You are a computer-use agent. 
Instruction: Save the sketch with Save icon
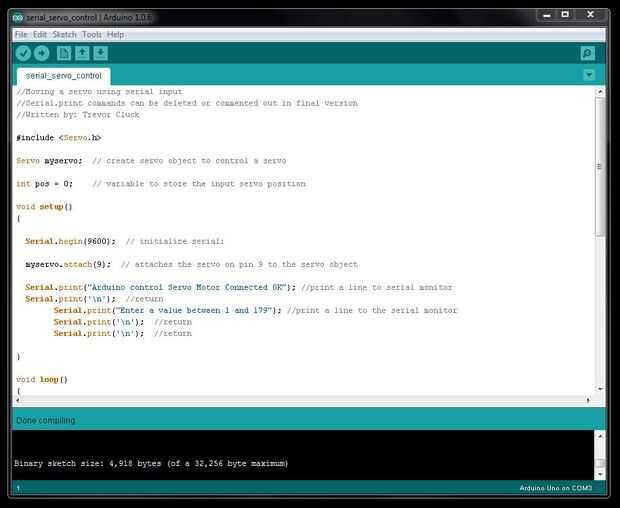[x=100, y=53]
